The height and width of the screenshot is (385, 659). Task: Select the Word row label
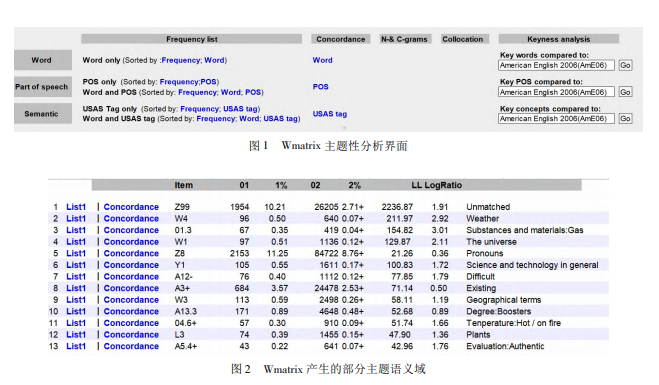pos(42,60)
